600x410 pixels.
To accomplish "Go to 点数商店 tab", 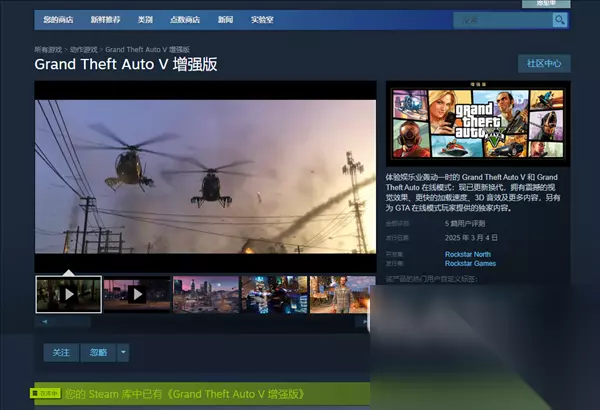I will pyautogui.click(x=185, y=20).
